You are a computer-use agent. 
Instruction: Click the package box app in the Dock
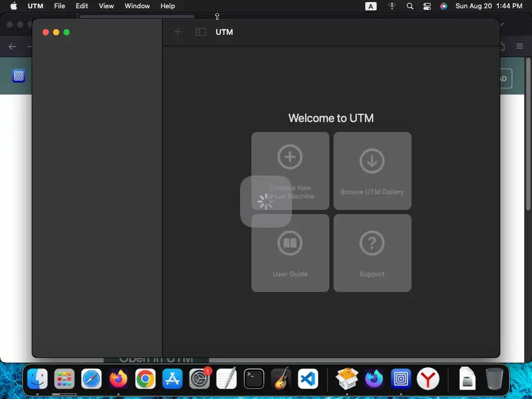(x=347, y=379)
